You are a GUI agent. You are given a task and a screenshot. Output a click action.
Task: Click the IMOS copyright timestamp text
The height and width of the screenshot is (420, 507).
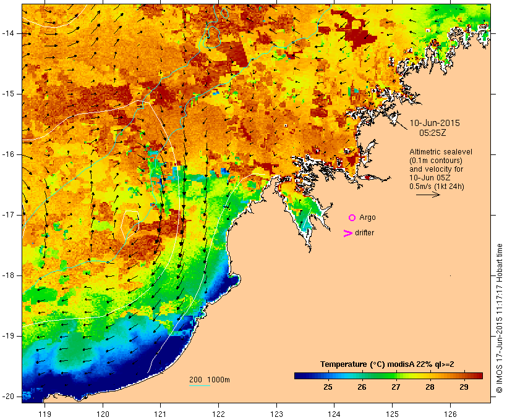click(499, 318)
